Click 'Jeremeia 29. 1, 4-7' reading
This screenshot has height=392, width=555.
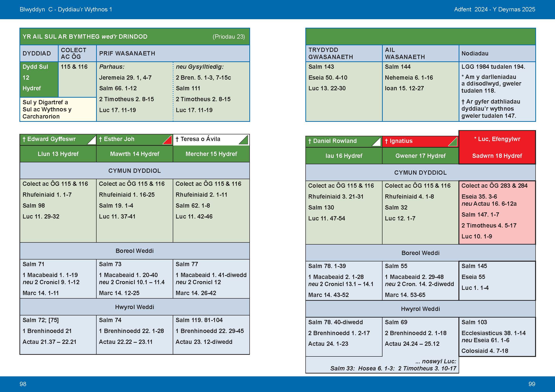[125, 78]
